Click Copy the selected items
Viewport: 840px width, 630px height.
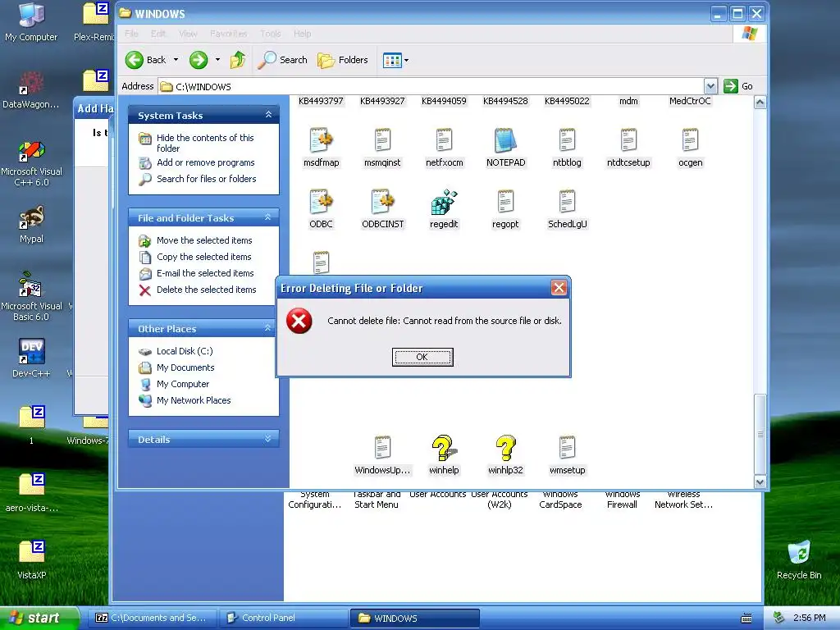203,257
